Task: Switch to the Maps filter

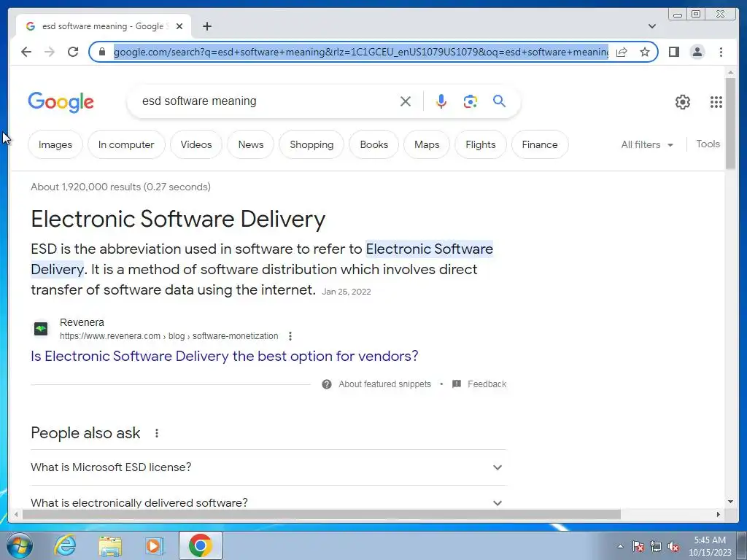Action: [x=427, y=144]
